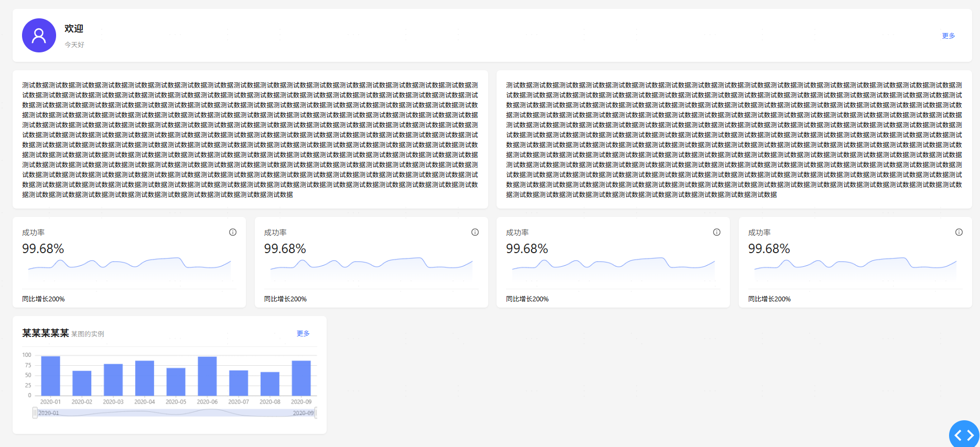Click 同比增长200% text in third card
The image size is (980, 447).
pos(527,299)
